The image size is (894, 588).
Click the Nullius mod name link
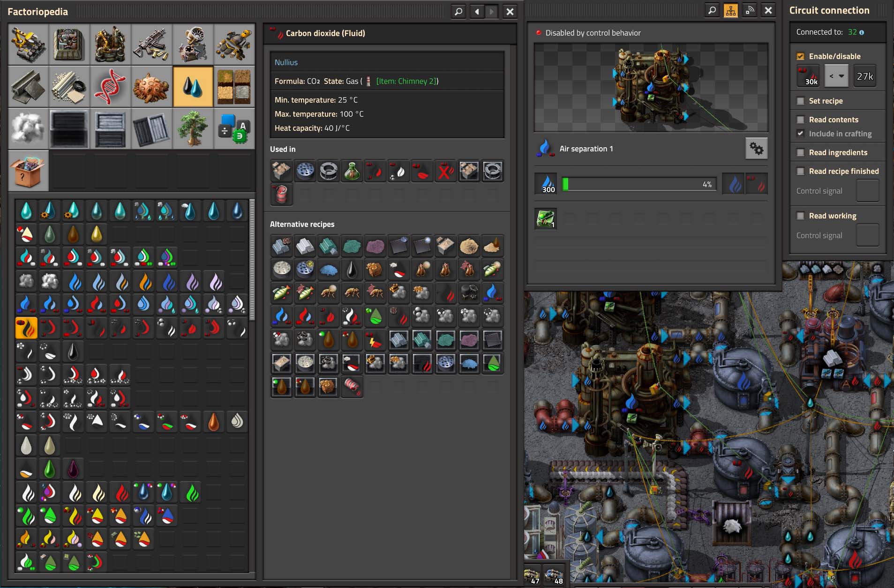point(286,62)
